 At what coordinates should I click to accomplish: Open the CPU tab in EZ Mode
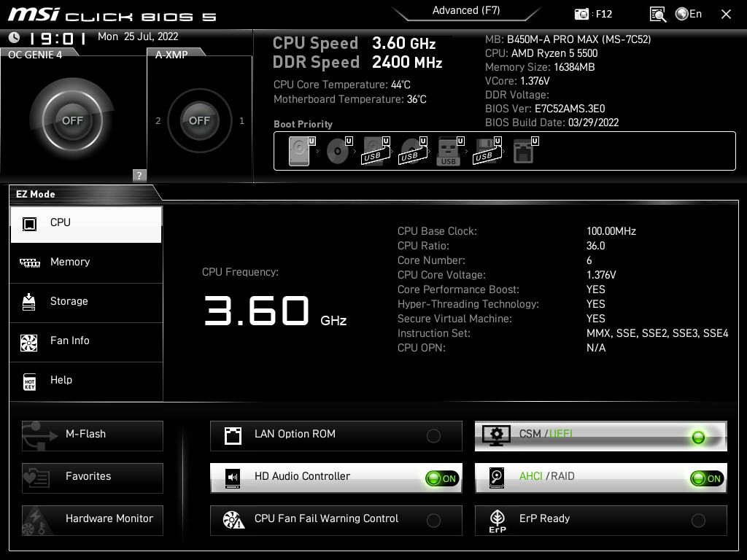point(86,224)
